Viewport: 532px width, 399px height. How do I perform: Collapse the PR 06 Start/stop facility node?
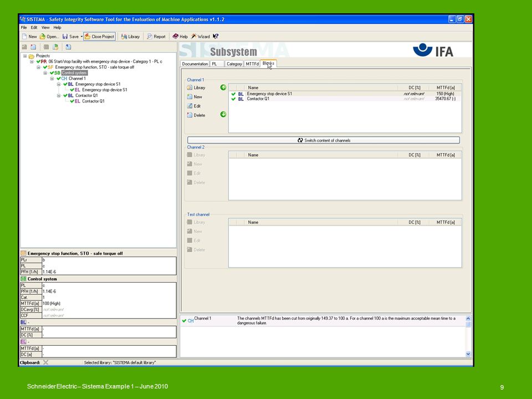(32, 62)
